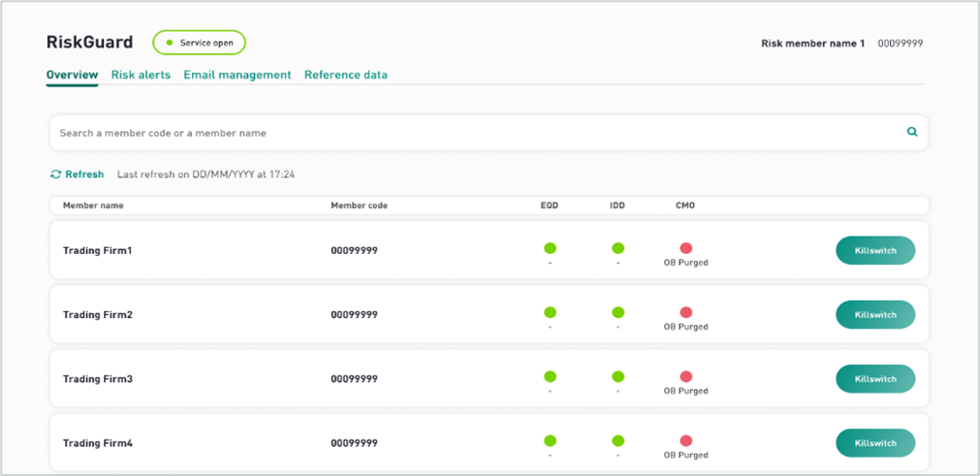
Task: Click Trading Firm2 green IDD status dot
Action: coord(618,312)
